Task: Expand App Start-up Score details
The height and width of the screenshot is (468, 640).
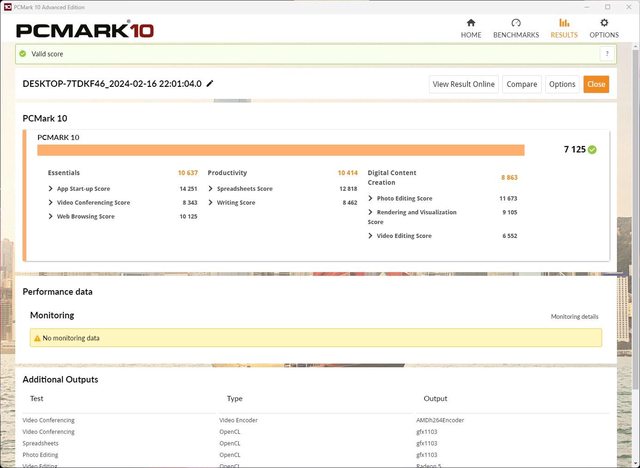Action: pos(52,188)
